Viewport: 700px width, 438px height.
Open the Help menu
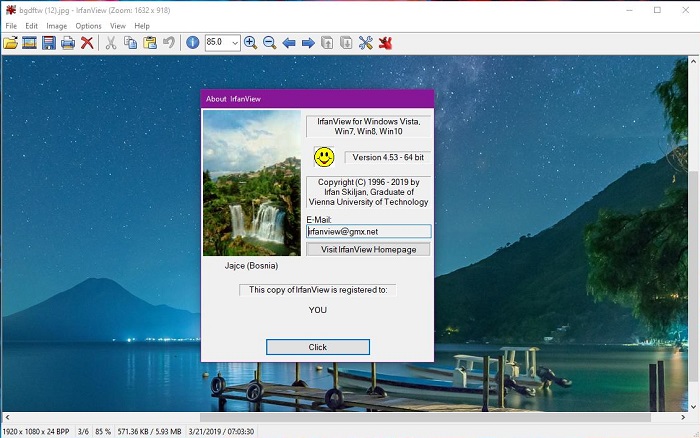pyautogui.click(x=142, y=26)
